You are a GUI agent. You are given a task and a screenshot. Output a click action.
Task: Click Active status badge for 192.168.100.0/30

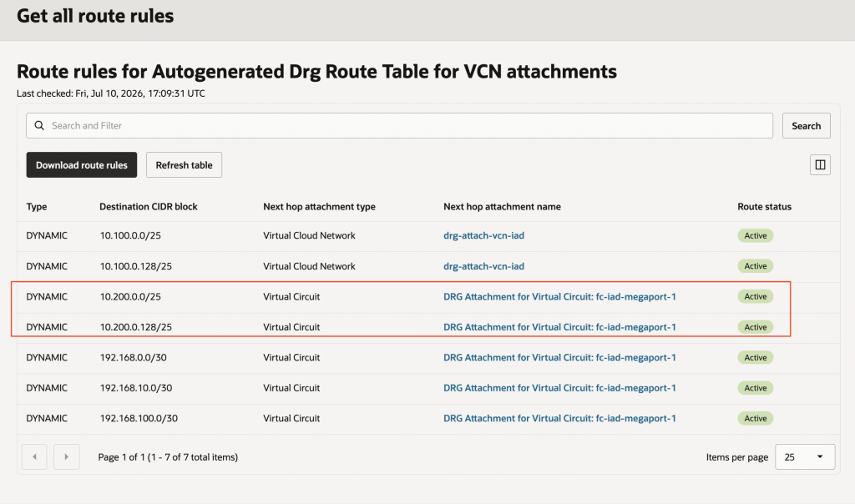(755, 418)
